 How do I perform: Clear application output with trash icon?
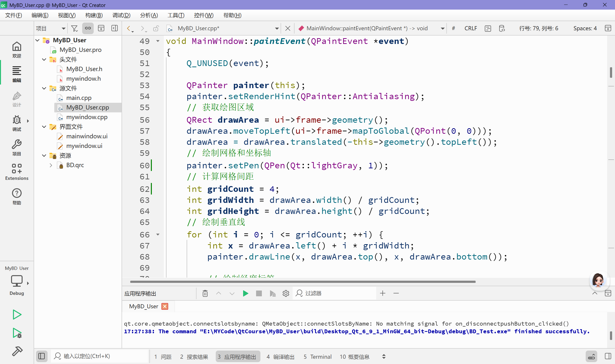tap(205, 293)
